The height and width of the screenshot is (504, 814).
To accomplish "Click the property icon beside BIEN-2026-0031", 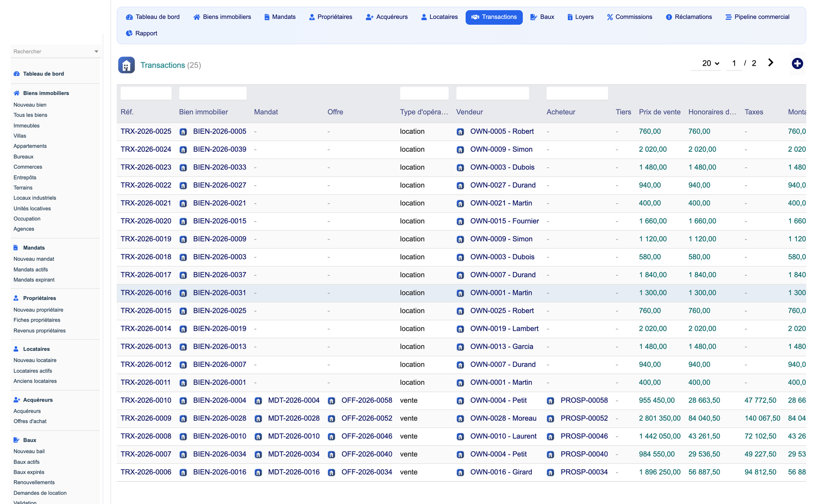I will 183,293.
